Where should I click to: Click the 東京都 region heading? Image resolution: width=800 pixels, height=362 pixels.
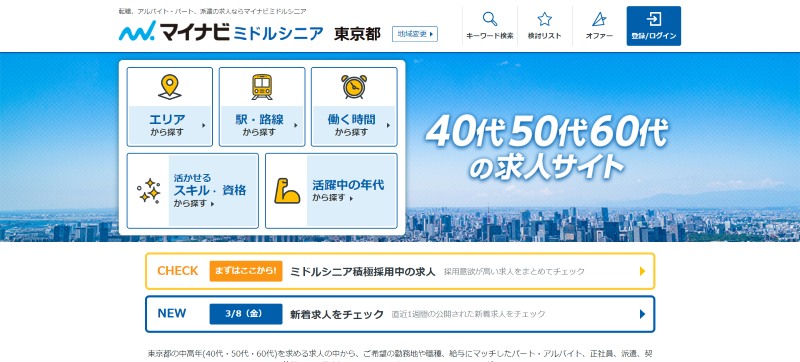tap(358, 34)
